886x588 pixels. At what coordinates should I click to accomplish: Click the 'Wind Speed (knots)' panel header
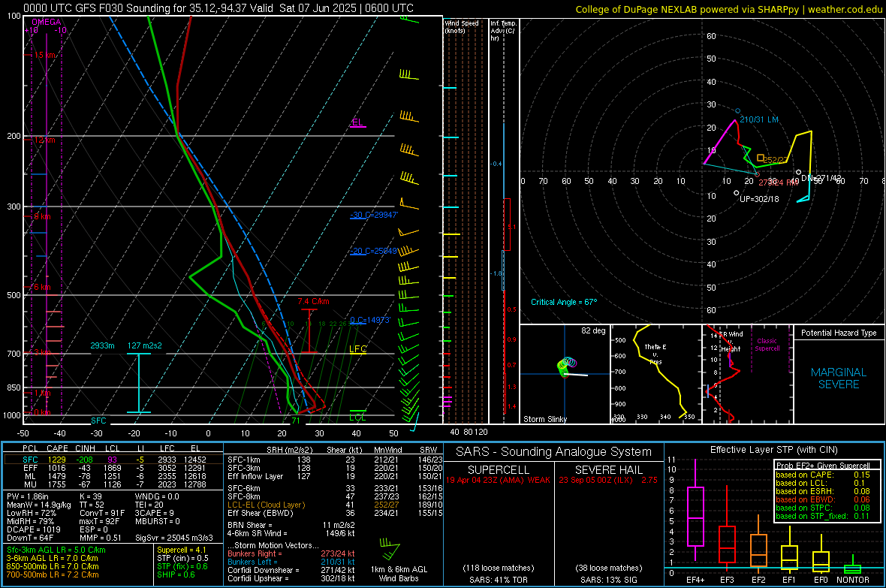pyautogui.click(x=462, y=26)
